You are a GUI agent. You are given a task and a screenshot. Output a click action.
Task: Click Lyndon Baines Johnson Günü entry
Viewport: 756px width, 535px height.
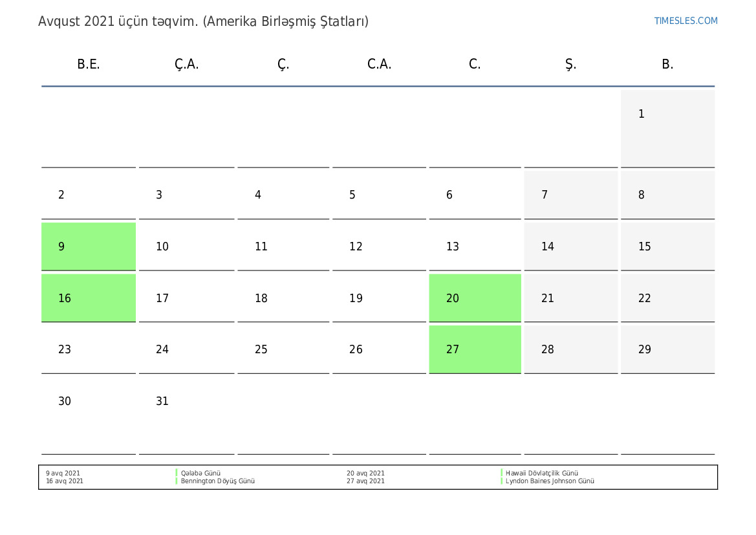point(550,481)
